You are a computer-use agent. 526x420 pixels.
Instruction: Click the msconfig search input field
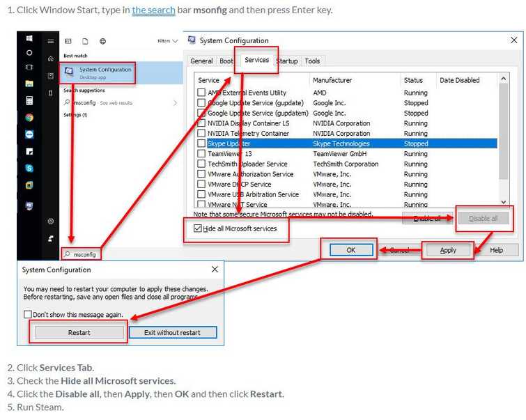(82, 254)
